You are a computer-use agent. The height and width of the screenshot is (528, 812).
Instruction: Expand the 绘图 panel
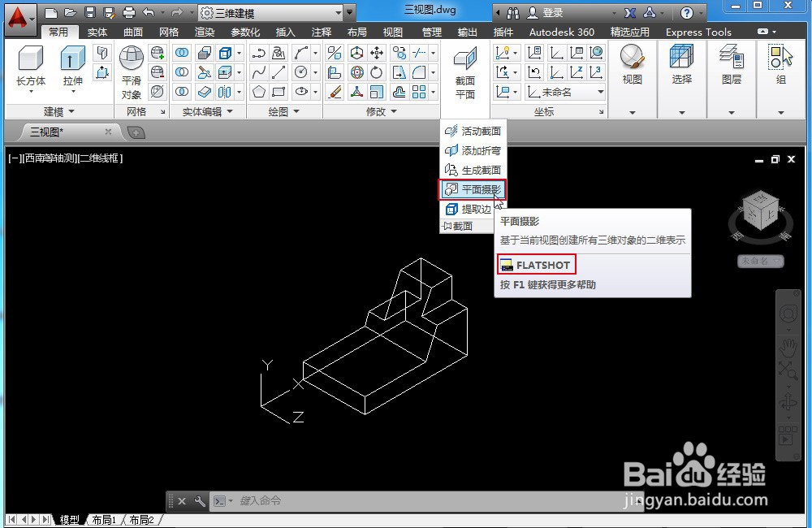pyautogui.click(x=283, y=111)
